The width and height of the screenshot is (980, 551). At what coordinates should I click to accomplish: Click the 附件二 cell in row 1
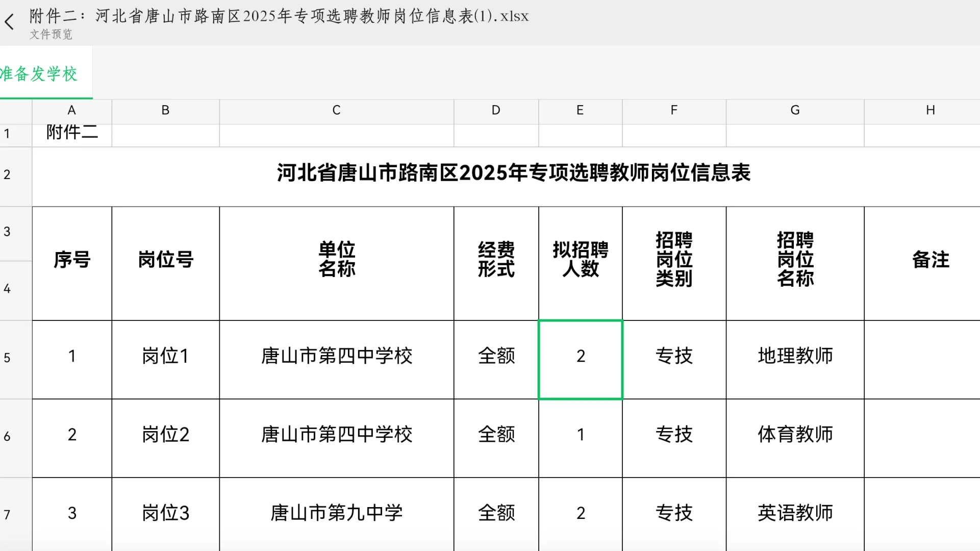coord(72,136)
